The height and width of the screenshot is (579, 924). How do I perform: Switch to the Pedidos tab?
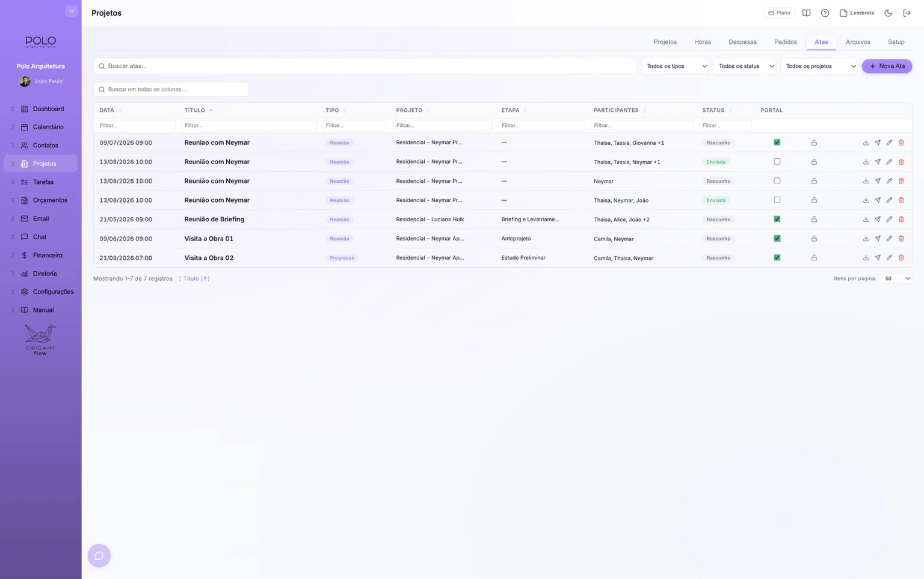(x=785, y=42)
